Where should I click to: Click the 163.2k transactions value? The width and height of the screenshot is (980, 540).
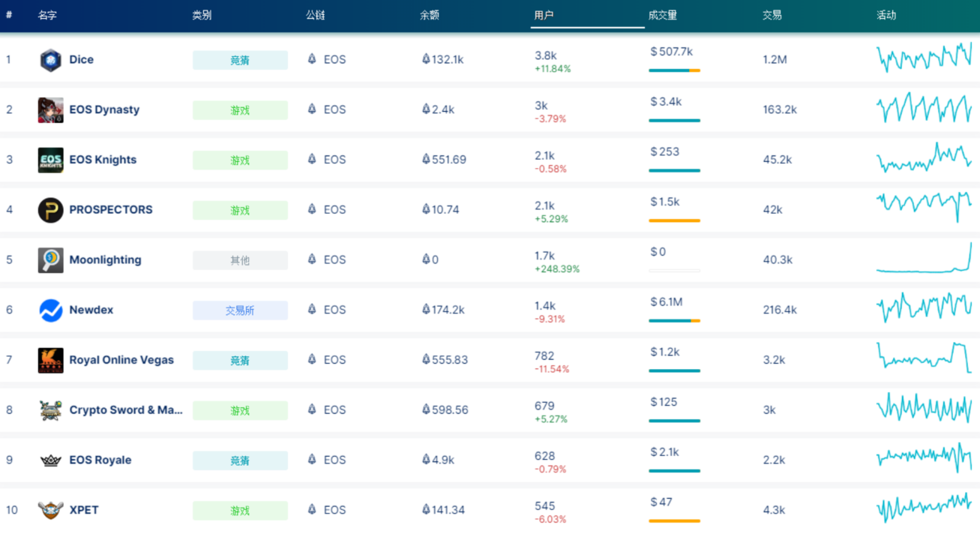tap(780, 109)
